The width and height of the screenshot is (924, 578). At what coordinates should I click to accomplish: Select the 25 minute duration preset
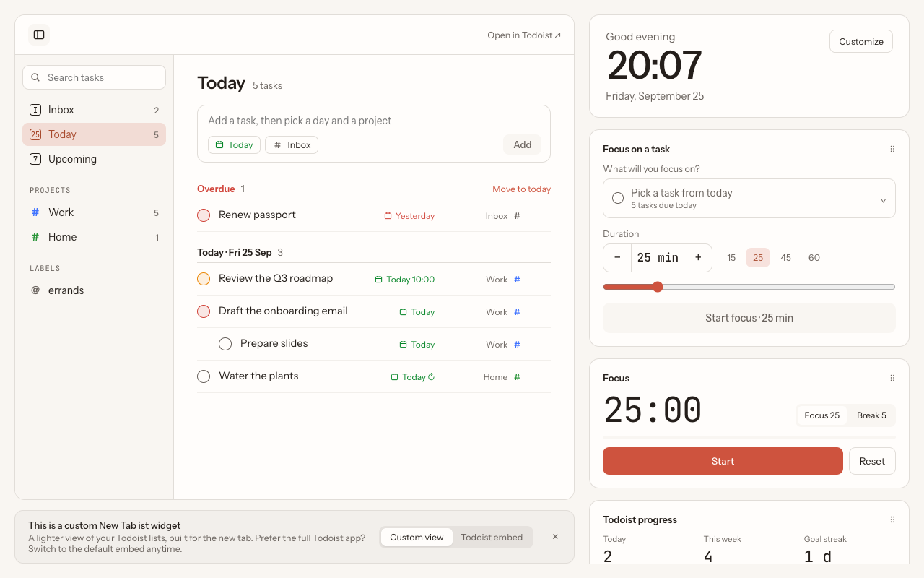pyautogui.click(x=758, y=258)
